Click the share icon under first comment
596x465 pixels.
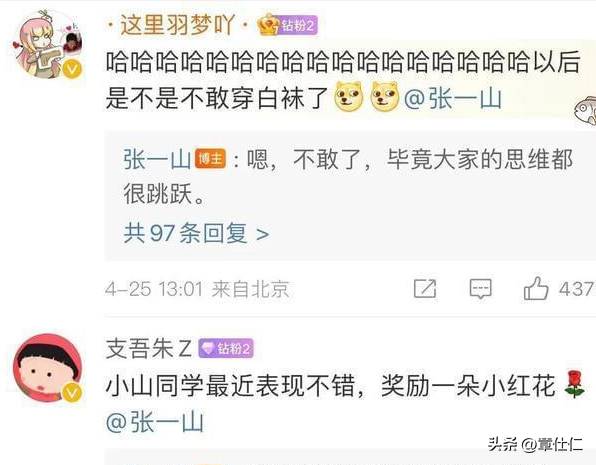(x=425, y=289)
